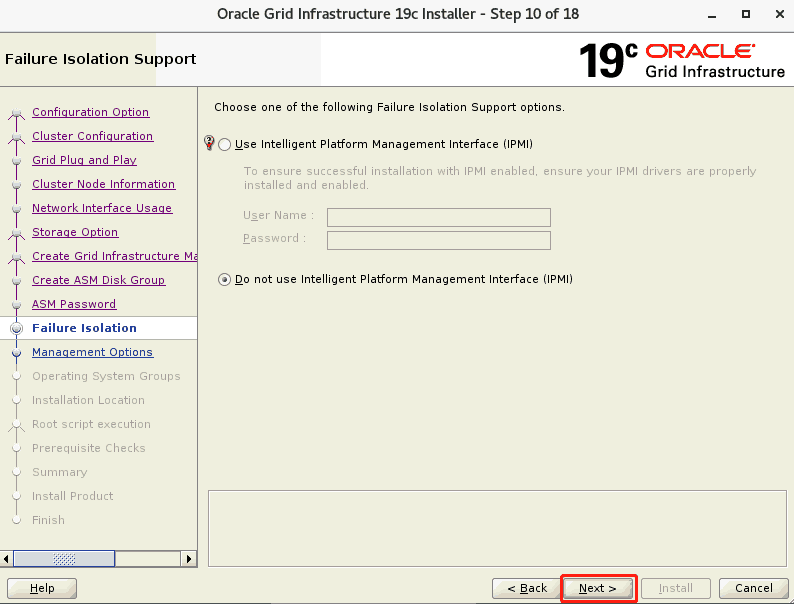The width and height of the screenshot is (794, 604).
Task: Click the sidebar horizontal scrollbar thumb
Action: [x=64, y=559]
